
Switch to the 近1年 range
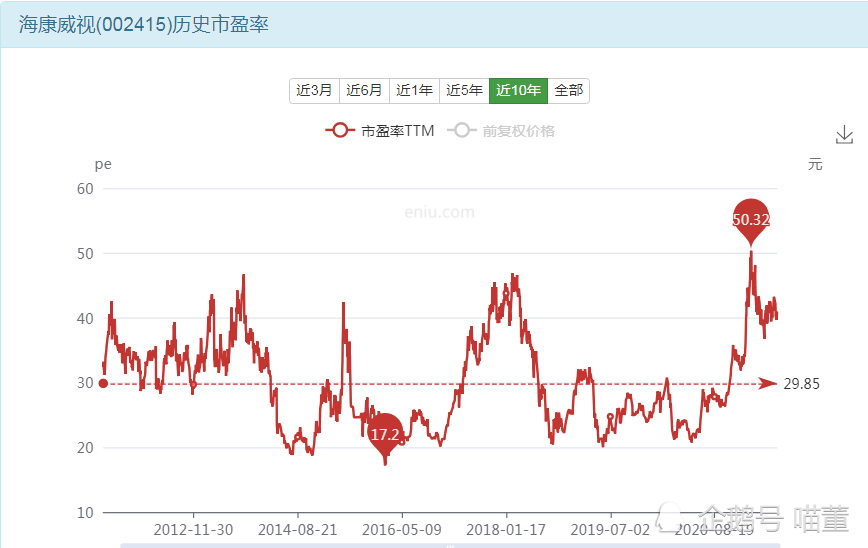point(414,91)
